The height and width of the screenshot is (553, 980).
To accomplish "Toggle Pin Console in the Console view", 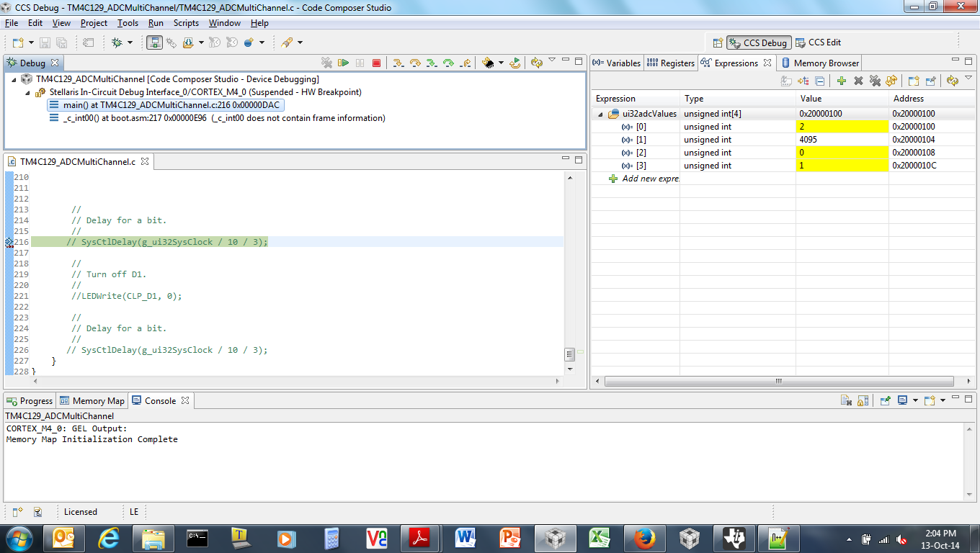I will [x=886, y=400].
